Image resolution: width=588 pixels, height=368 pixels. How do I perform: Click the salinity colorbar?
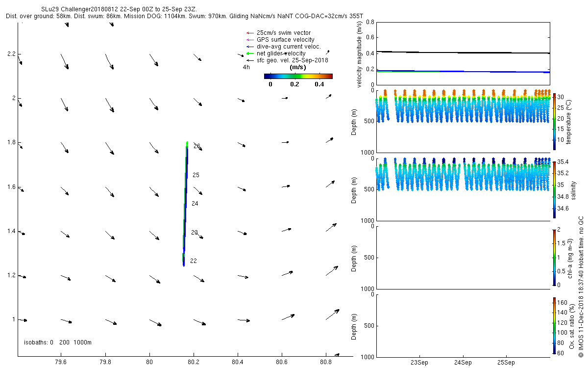(554, 188)
